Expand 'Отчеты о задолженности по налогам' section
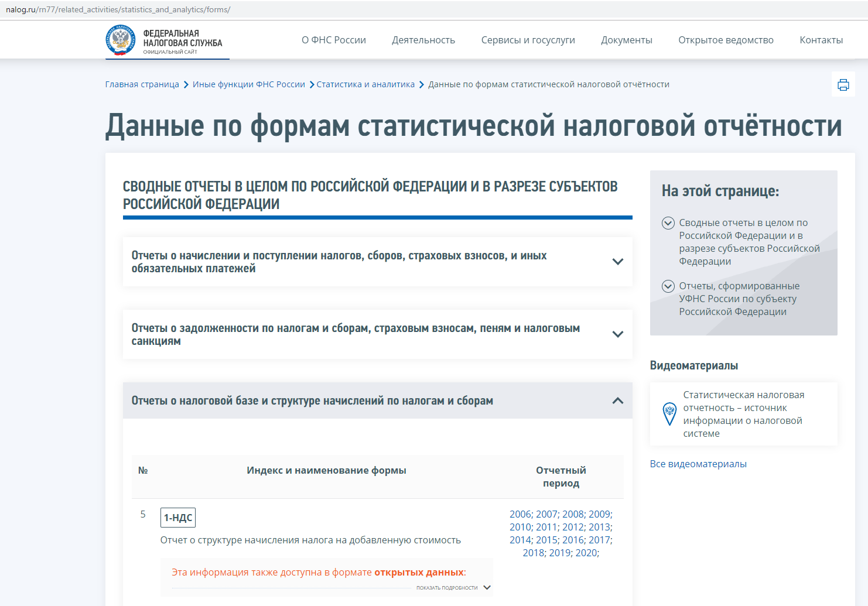The image size is (868, 606). point(617,334)
